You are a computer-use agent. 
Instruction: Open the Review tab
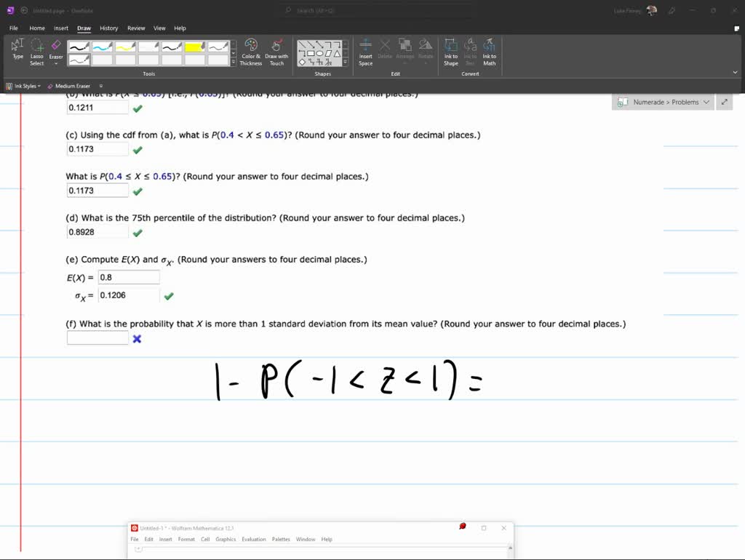[x=136, y=28]
